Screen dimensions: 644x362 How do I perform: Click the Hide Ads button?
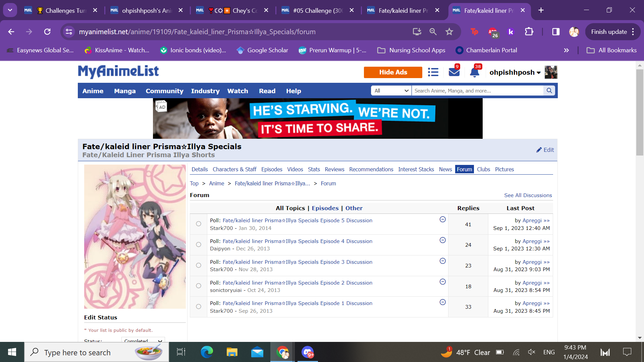(x=393, y=72)
